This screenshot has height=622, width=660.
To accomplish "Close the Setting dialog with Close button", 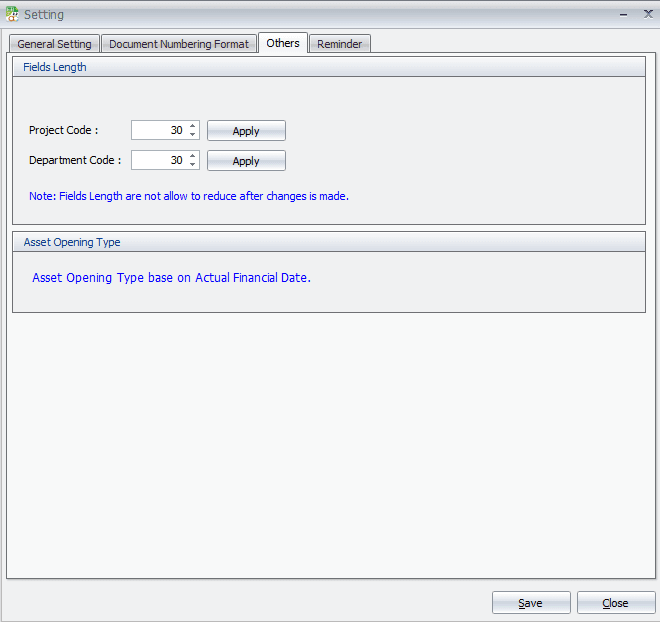I will click(x=616, y=603).
